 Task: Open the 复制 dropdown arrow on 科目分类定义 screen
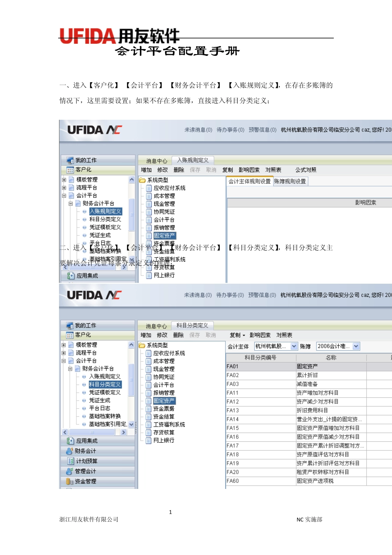244,335
